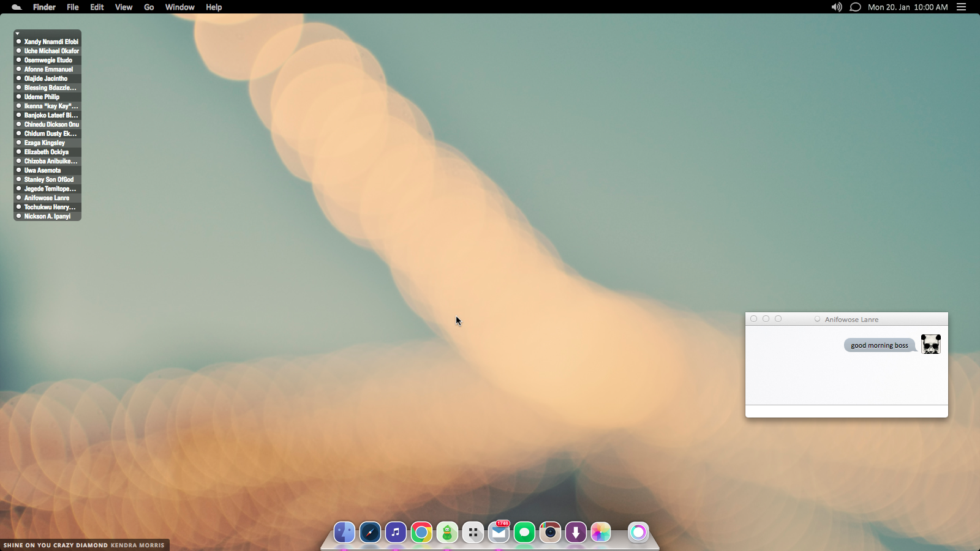Open Finder from the dock
This screenshot has width=980, height=551.
(x=344, y=533)
